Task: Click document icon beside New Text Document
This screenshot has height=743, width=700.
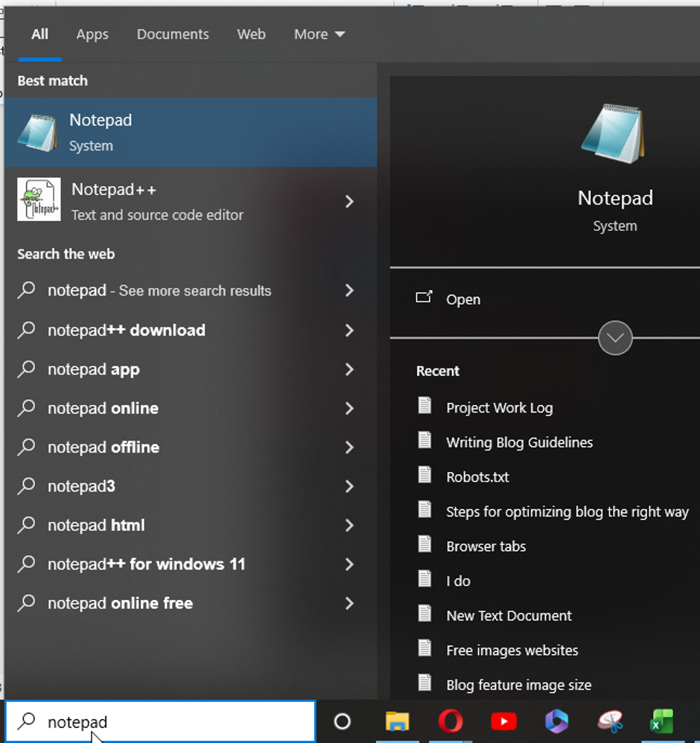Action: pyautogui.click(x=424, y=613)
